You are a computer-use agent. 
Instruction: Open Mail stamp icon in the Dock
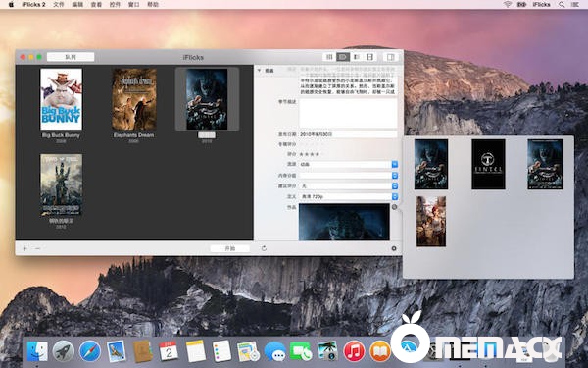point(117,351)
